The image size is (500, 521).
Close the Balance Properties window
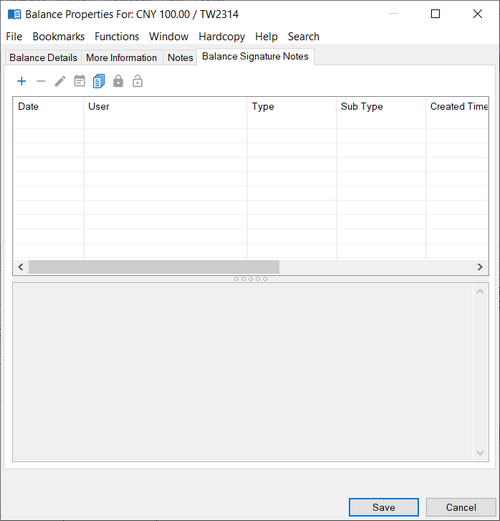click(x=477, y=14)
